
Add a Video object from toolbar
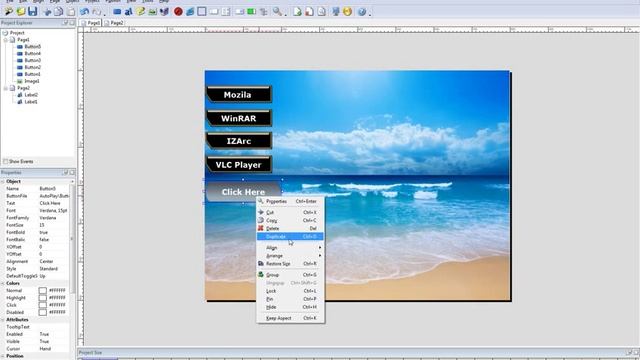point(164,12)
